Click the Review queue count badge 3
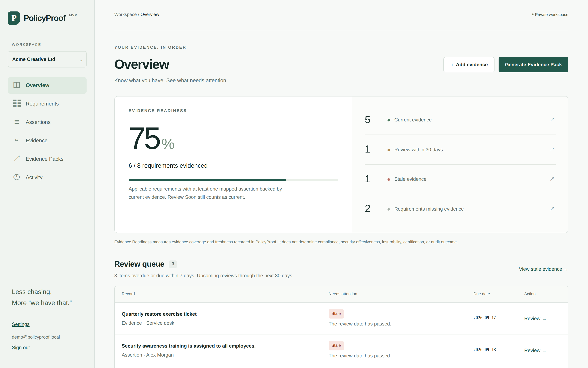Viewport: 588px width, 368px height. point(173,264)
